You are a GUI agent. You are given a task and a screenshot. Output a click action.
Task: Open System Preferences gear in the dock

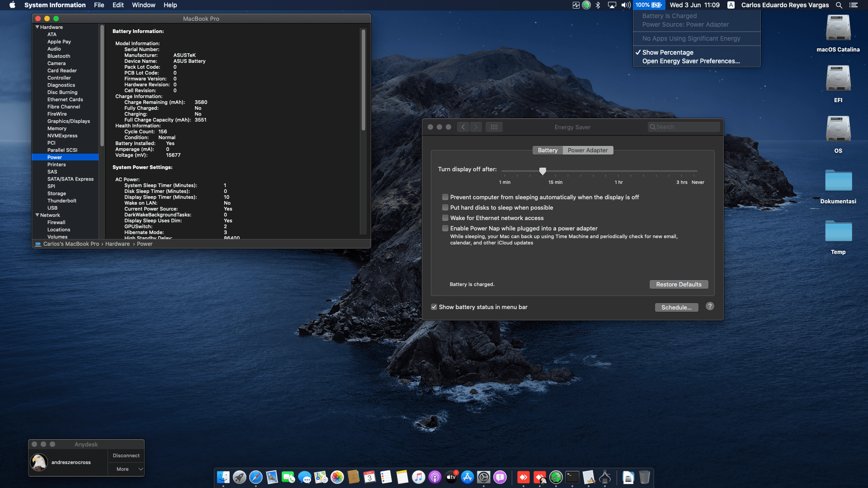click(484, 477)
